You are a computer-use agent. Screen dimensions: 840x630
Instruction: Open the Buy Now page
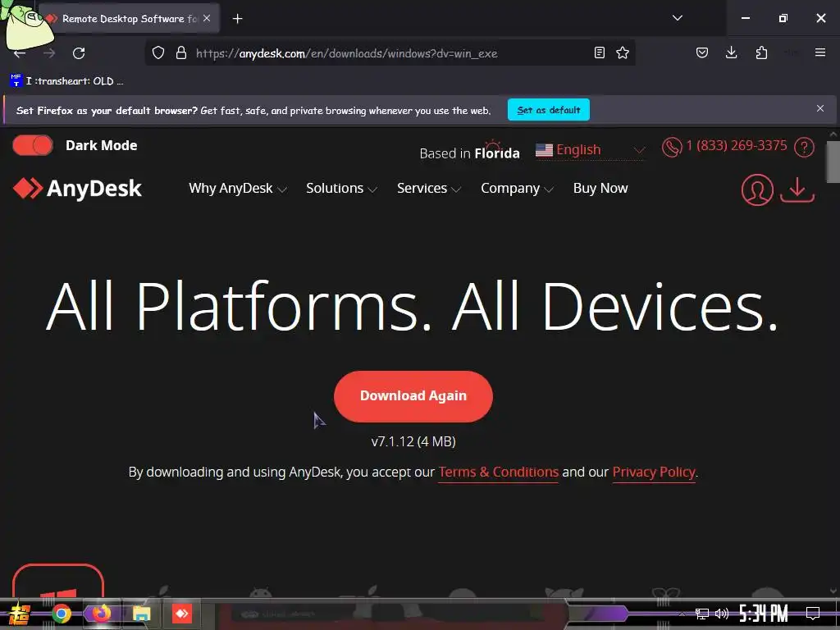(x=600, y=189)
